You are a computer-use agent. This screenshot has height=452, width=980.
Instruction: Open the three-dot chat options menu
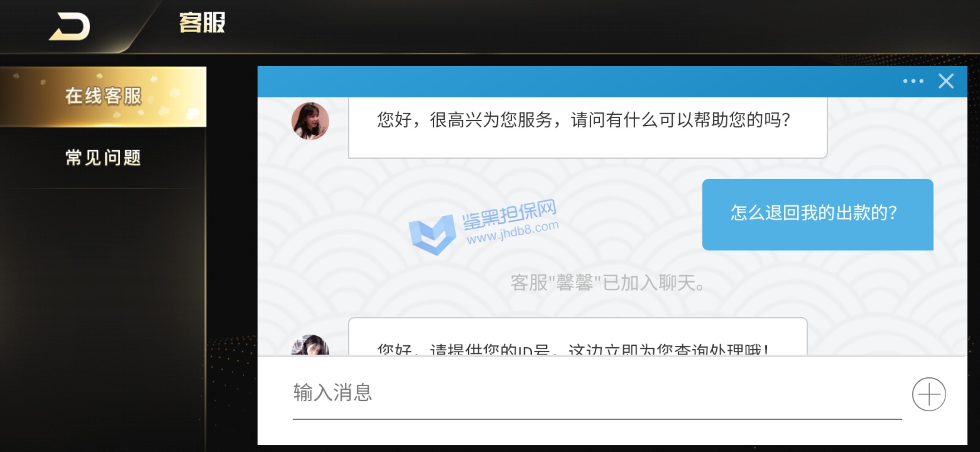tap(913, 81)
